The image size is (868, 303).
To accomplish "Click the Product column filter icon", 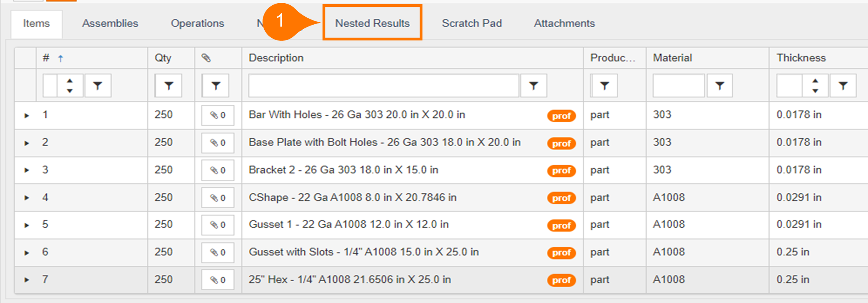I will 604,86.
